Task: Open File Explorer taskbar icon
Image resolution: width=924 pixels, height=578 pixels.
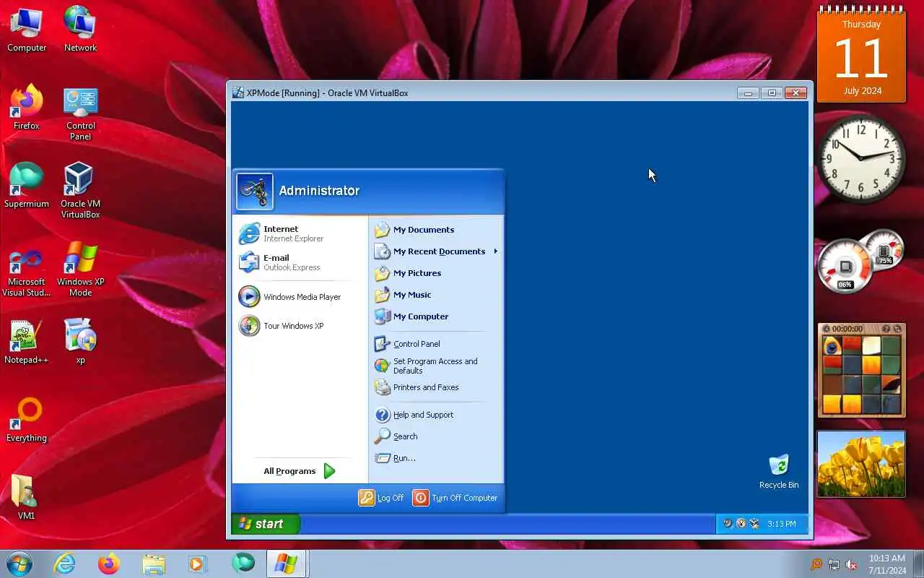Action: coord(154,564)
